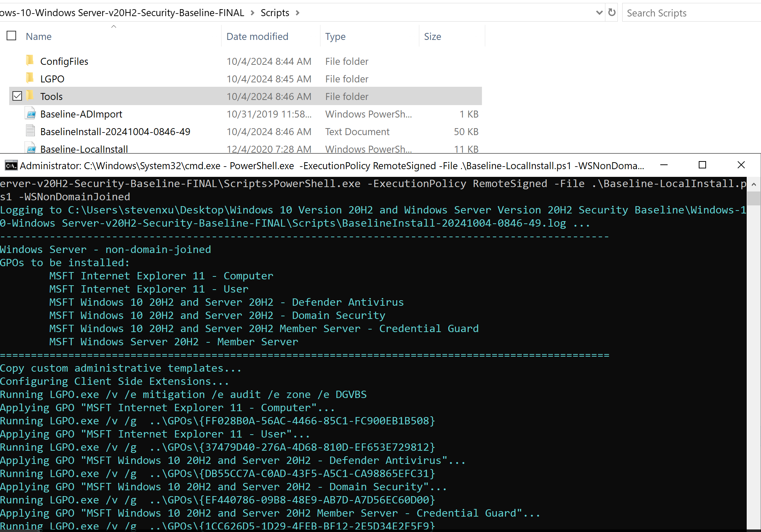The width and height of the screenshot is (761, 532).
Task: Click the 'Windows Server - non-domain-joined' console line
Action: click(x=105, y=249)
